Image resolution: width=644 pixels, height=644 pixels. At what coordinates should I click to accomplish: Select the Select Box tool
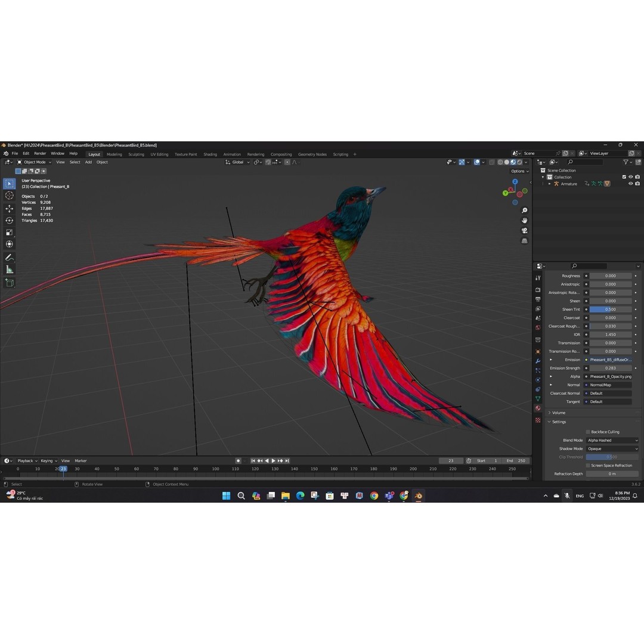[10, 184]
